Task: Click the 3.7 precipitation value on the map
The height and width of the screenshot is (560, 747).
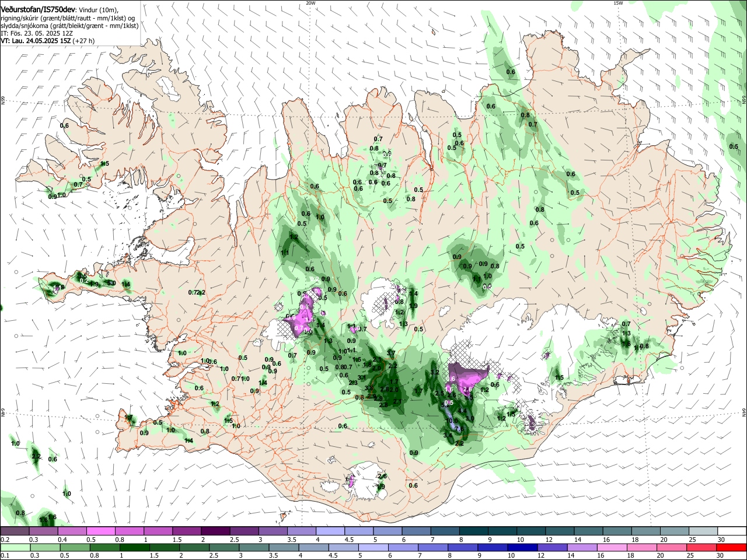Action: click(x=390, y=353)
